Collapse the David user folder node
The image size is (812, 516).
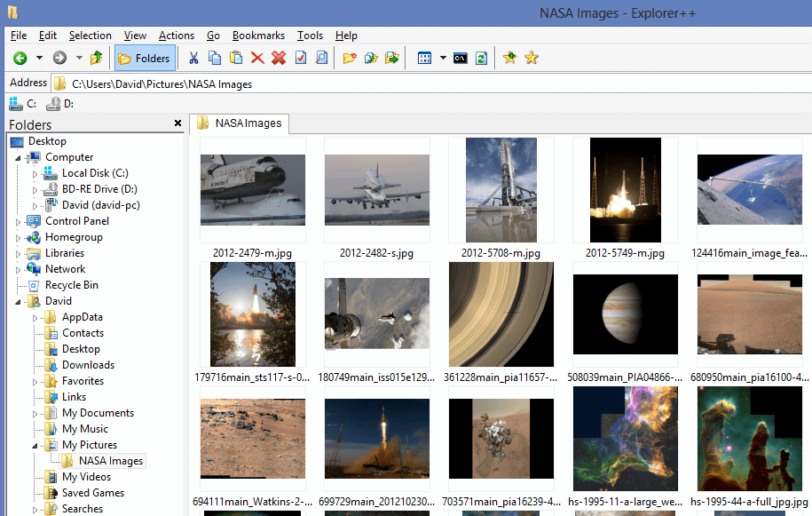pyautogui.click(x=18, y=302)
